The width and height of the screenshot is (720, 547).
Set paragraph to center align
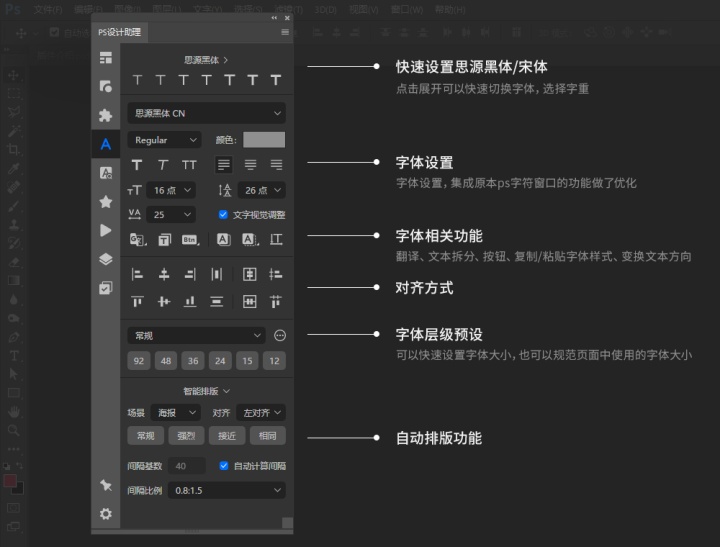(250, 164)
